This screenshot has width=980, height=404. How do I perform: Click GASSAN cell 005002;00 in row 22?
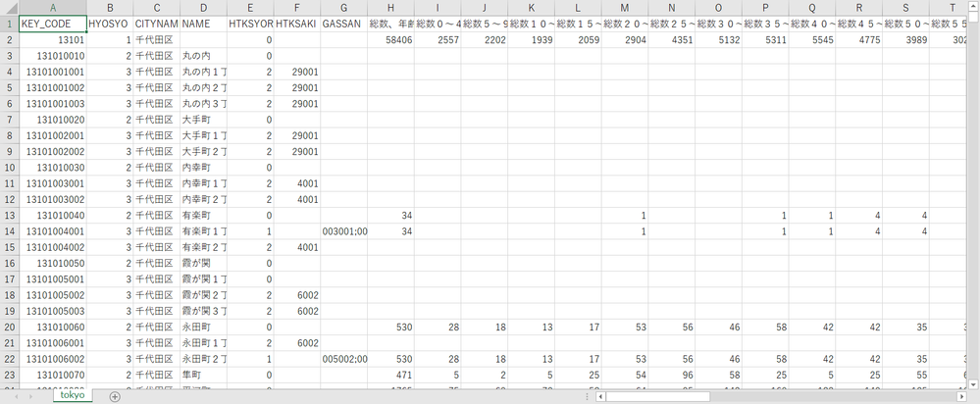pos(343,359)
